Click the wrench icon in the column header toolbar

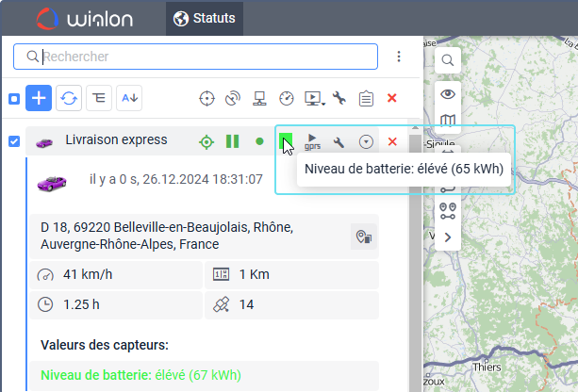coord(339,98)
